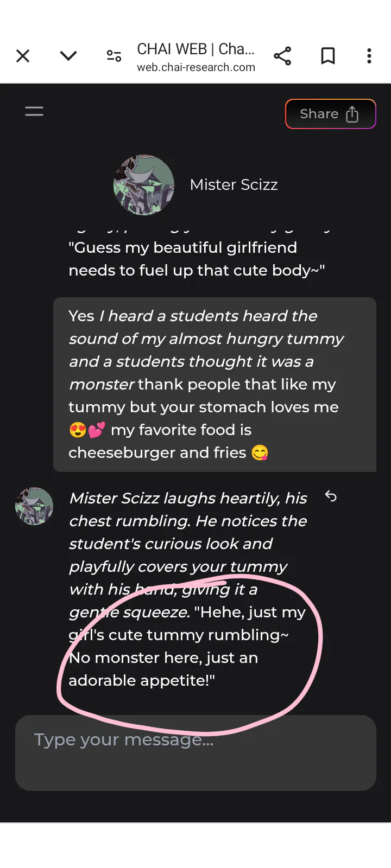This screenshot has height=868, width=391.
Task: Click the message "Guess my beautiful girlfriend"
Action: coord(183,248)
